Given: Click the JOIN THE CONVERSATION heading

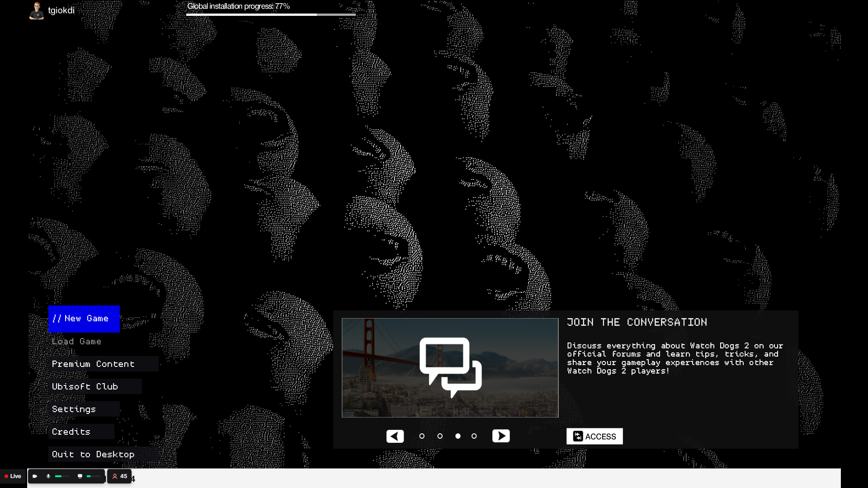Looking at the screenshot, I should [x=637, y=322].
